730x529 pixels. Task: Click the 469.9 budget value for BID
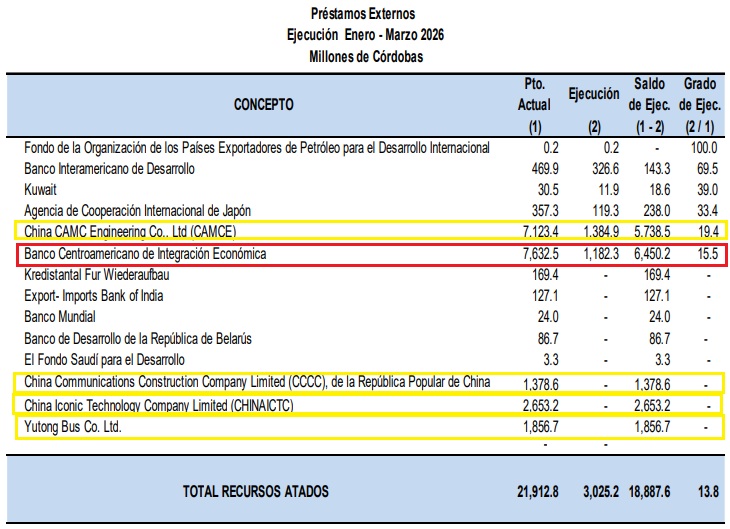545,169
